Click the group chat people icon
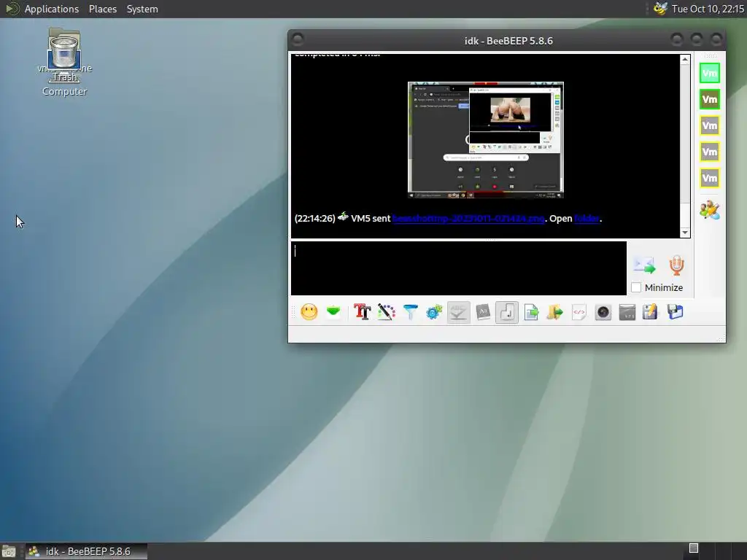The height and width of the screenshot is (560, 747). [710, 210]
